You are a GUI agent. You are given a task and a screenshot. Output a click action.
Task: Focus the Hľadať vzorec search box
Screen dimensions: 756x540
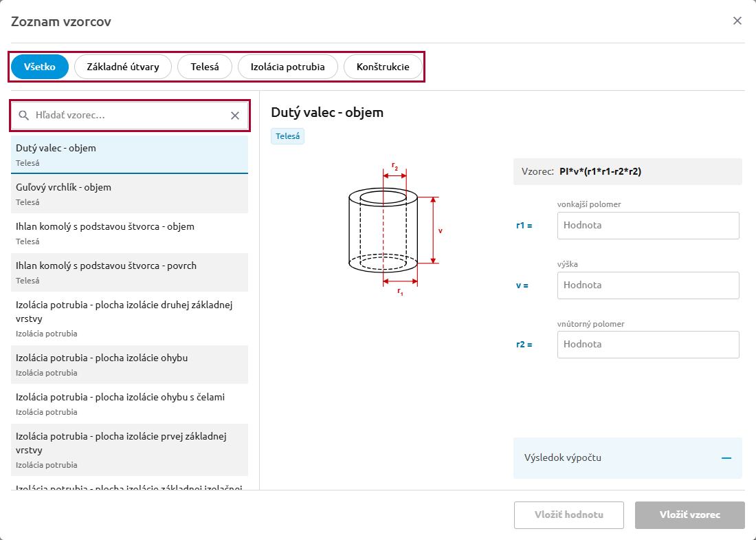(129, 116)
